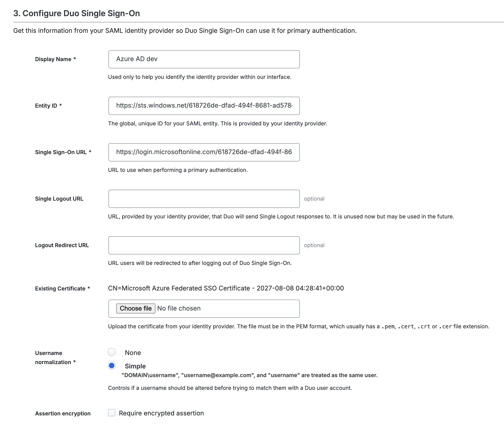Click the Display Name input field
The image size is (504, 430).
(x=204, y=59)
